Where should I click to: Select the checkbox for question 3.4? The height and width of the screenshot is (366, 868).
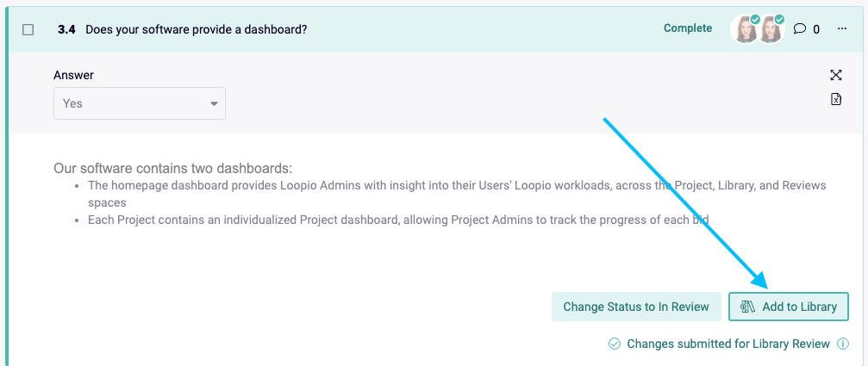tap(28, 30)
